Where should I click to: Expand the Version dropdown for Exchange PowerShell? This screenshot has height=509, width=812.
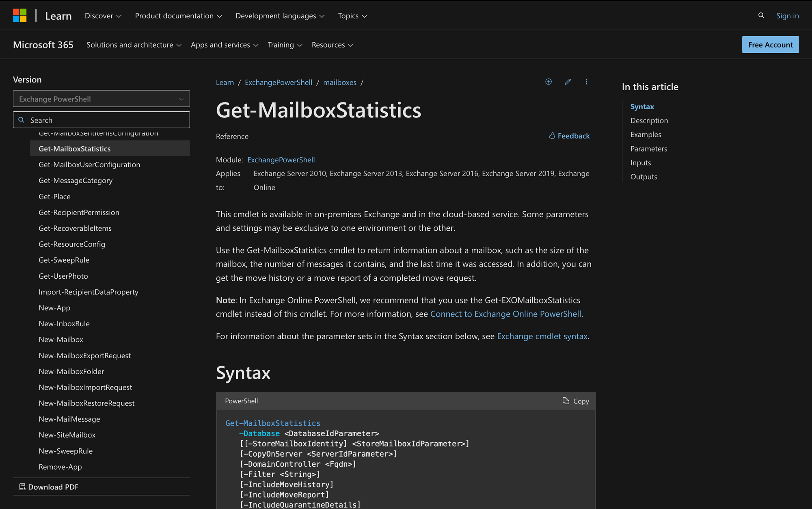(x=101, y=99)
